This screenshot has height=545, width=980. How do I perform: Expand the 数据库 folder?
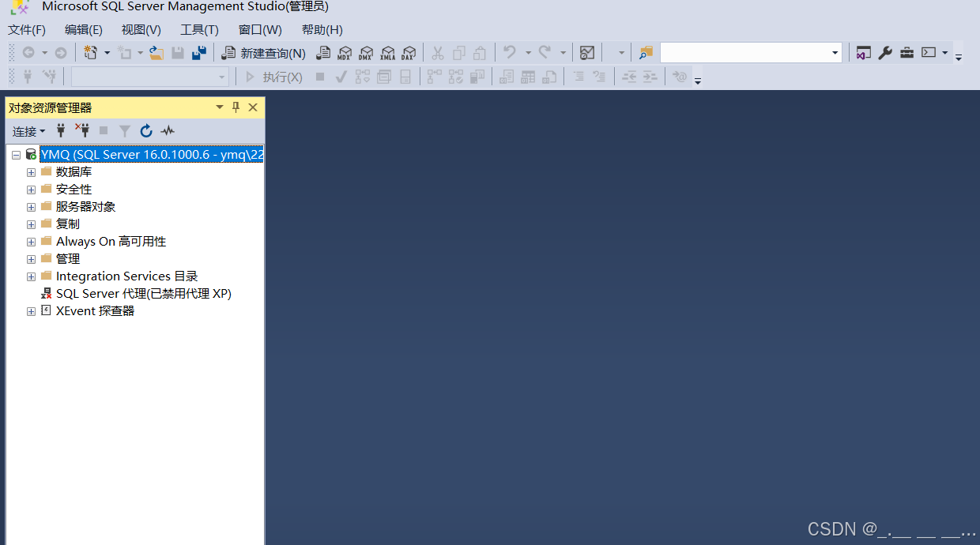(x=31, y=172)
